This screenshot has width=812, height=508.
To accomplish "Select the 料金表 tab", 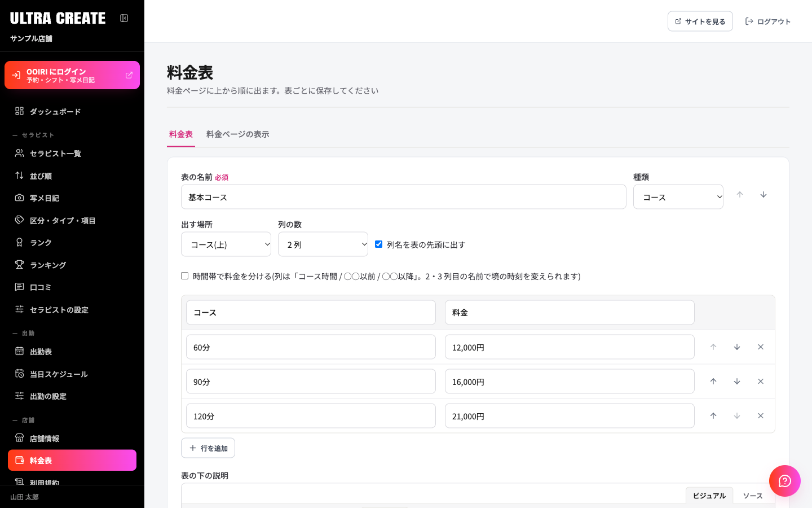I will coord(181,134).
